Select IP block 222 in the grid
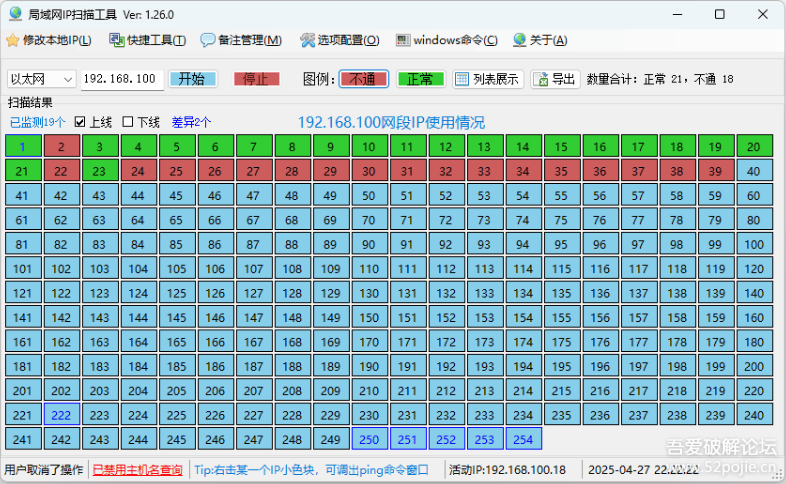This screenshot has width=786, height=484. (x=61, y=415)
